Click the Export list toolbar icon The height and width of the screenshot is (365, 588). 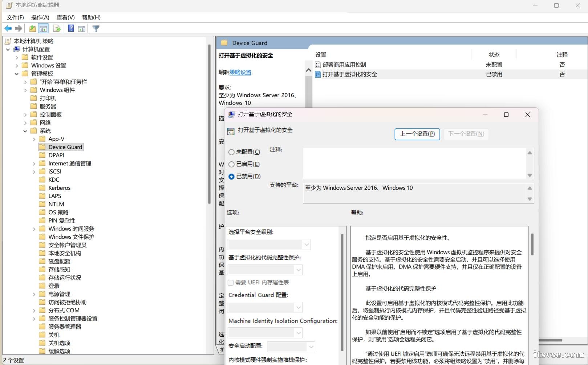[x=57, y=29]
